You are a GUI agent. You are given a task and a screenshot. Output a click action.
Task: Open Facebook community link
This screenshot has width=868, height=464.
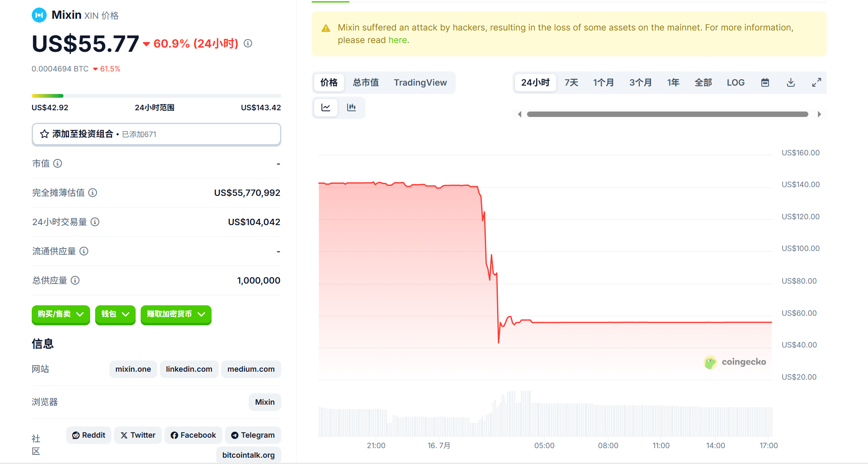[x=193, y=435]
